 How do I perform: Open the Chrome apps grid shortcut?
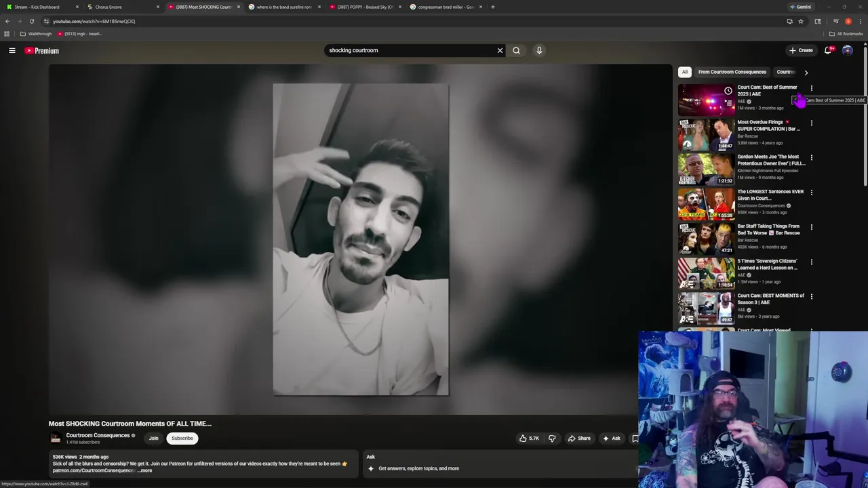click(x=7, y=34)
